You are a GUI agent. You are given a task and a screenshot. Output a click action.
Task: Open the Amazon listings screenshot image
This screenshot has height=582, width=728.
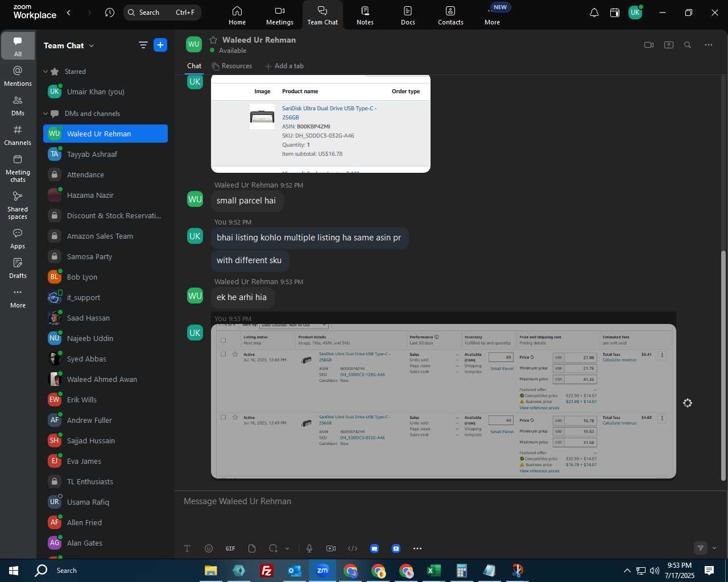[444, 401]
